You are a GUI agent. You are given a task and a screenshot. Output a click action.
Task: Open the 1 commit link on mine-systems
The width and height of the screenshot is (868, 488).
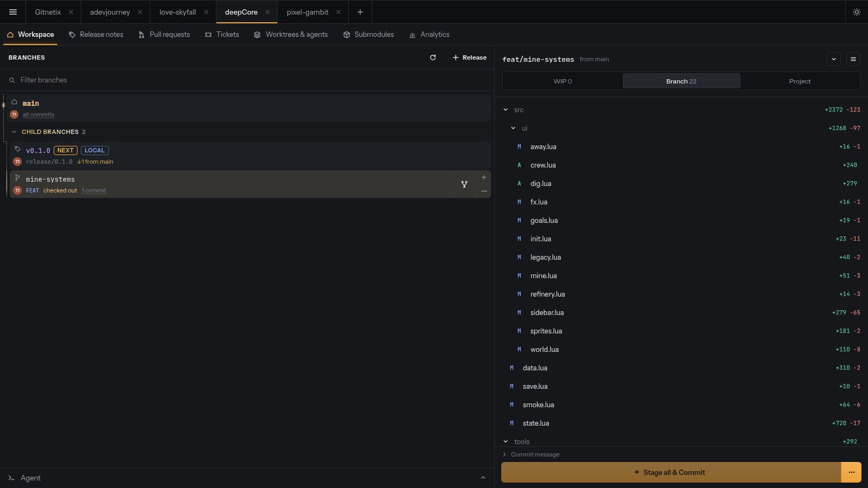(94, 190)
